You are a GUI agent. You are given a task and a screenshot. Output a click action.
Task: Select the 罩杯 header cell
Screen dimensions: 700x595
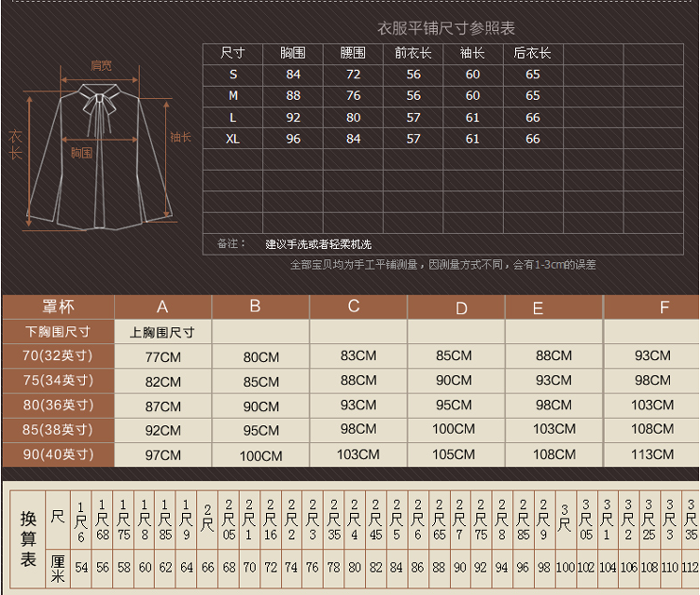(58, 307)
